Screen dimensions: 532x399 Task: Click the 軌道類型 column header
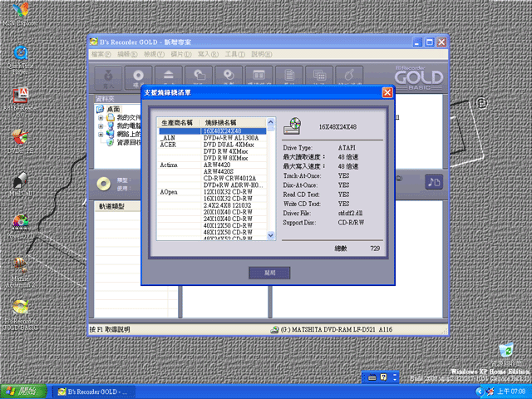[118, 206]
